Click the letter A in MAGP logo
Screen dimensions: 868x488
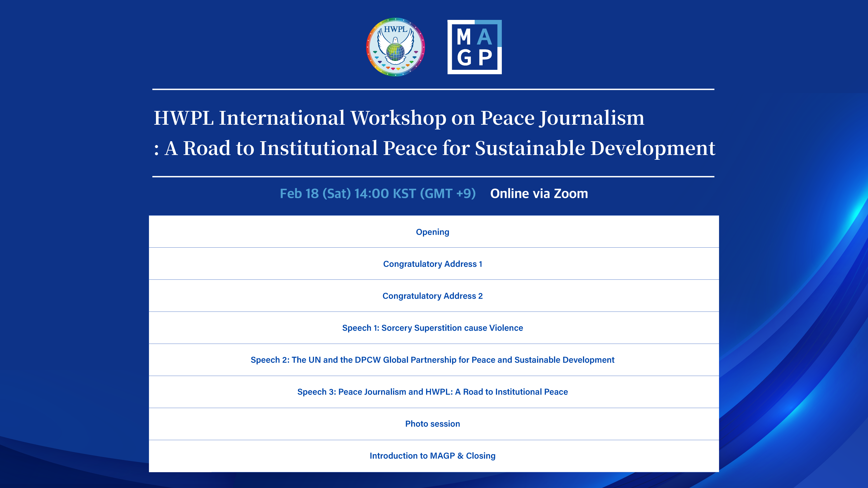[x=485, y=37]
